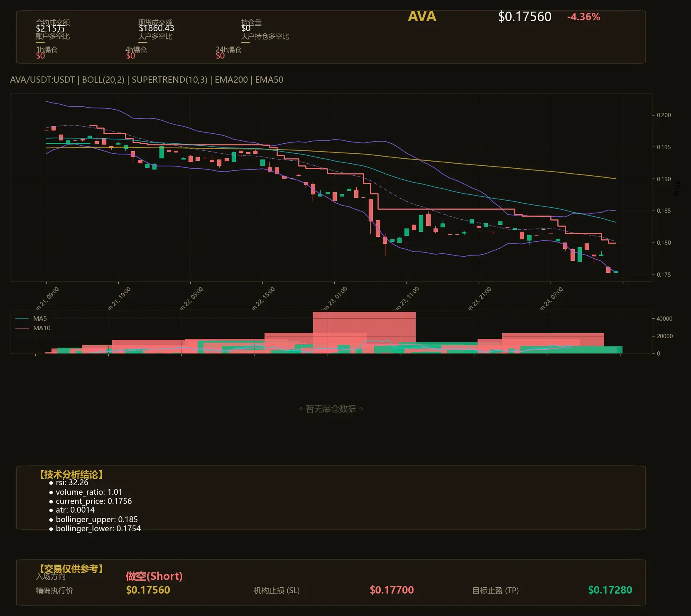This screenshot has height=616, width=691.
Task: Click the 24, 07:00 time axis tick label
Action: pyautogui.click(x=551, y=299)
